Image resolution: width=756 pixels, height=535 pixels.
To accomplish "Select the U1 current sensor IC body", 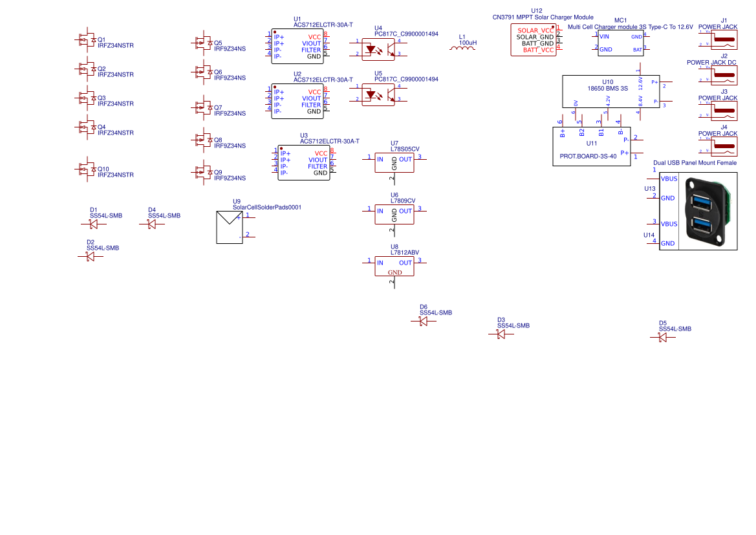I will [297, 47].
